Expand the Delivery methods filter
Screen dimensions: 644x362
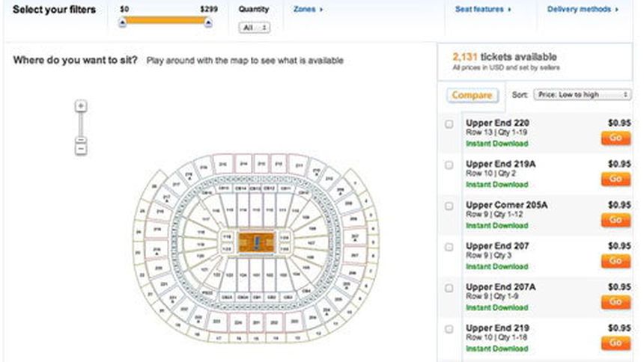click(583, 10)
